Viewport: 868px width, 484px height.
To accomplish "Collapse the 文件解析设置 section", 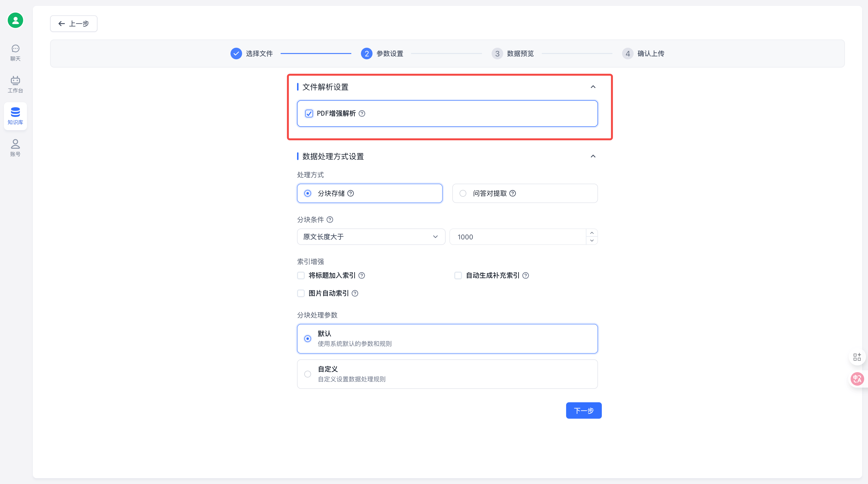I will (593, 87).
